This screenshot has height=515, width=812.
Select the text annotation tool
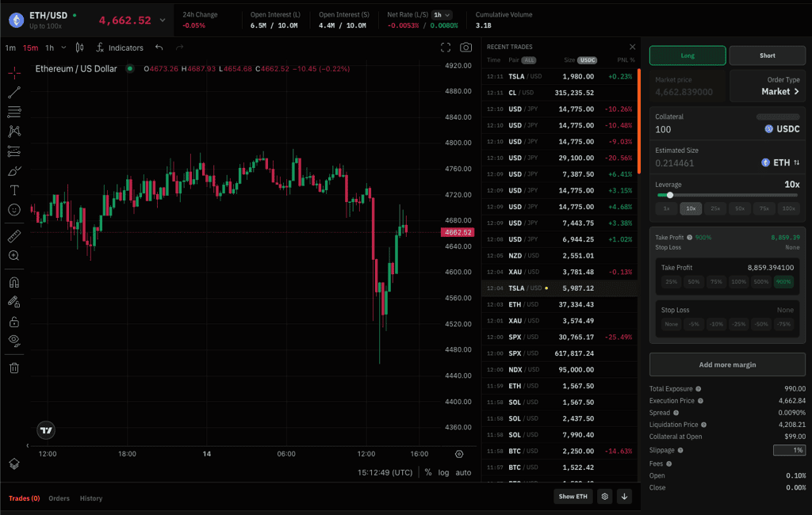pos(14,190)
